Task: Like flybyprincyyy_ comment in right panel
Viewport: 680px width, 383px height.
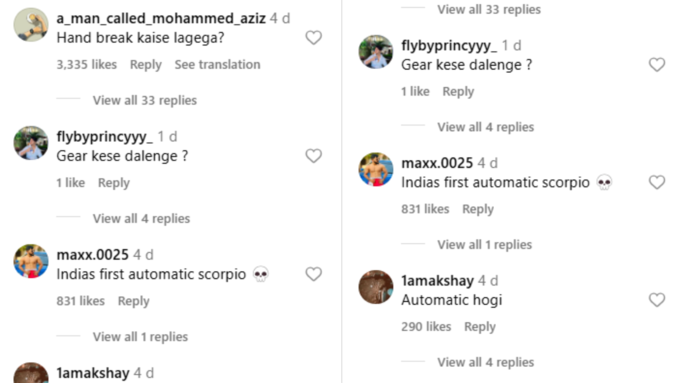Action: coord(657,65)
